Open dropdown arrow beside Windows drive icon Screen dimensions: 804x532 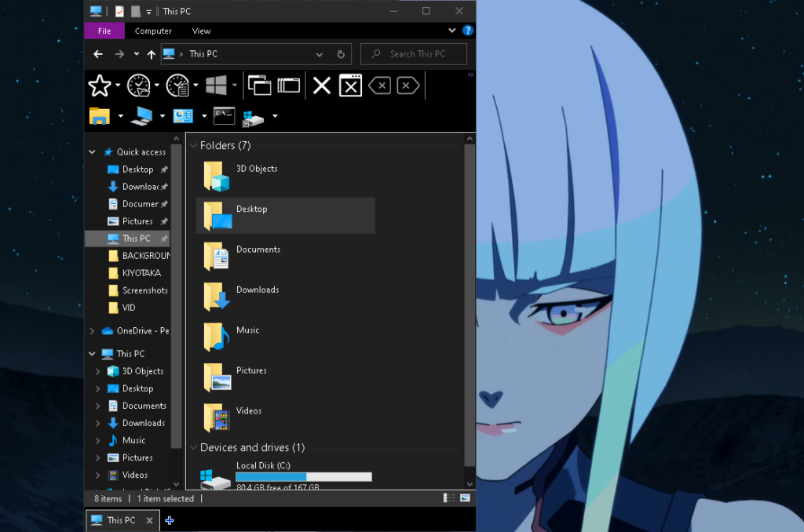pos(275,116)
